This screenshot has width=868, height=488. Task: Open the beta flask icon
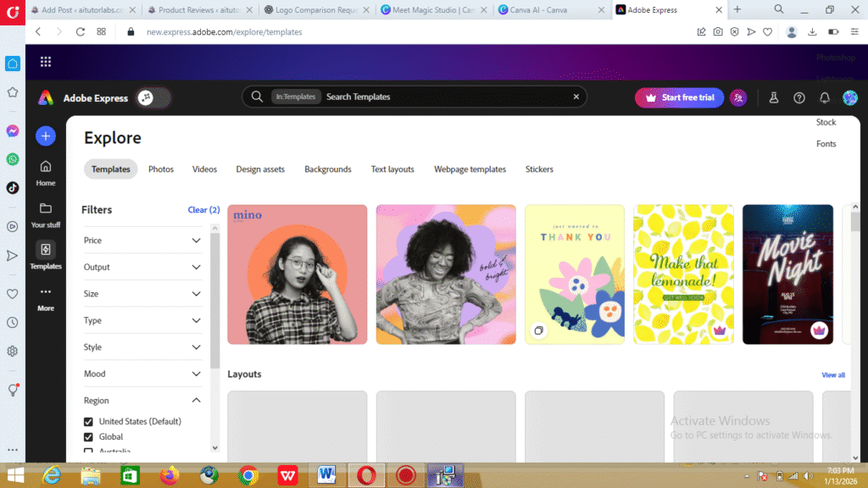(x=773, y=98)
